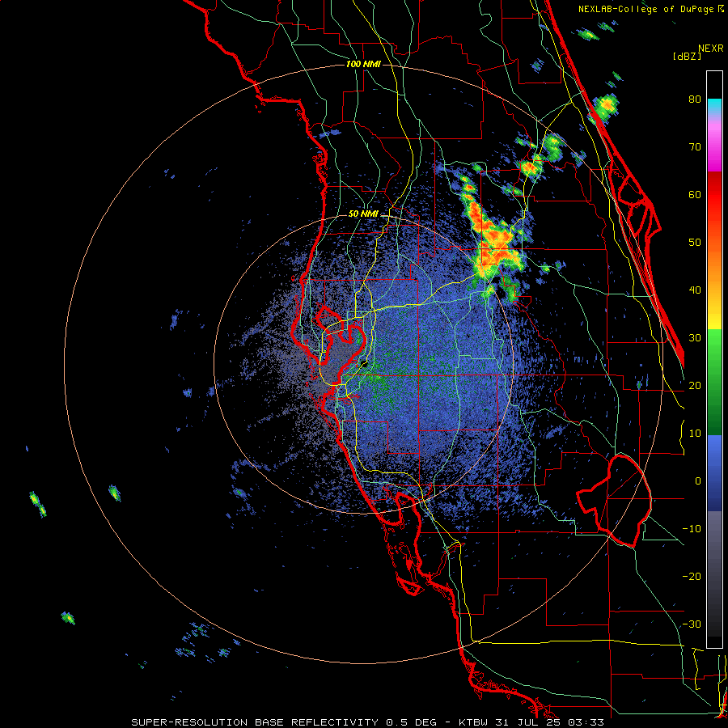The width and height of the screenshot is (728, 728).
Task: Click the 20 dBZ scale value
Action: 695,385
